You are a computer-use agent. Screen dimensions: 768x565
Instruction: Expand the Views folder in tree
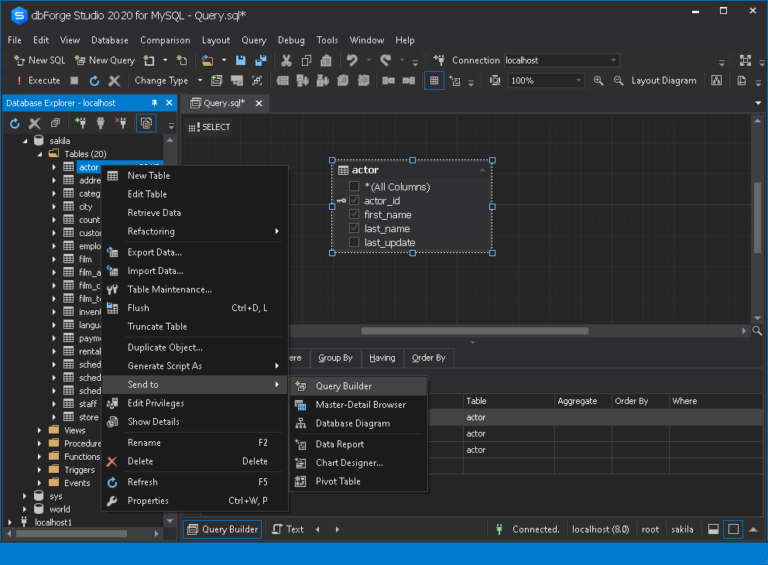41,430
